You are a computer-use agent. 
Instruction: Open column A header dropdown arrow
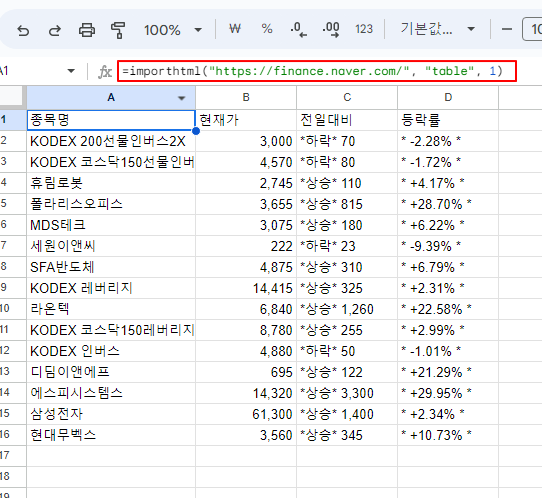pos(181,98)
